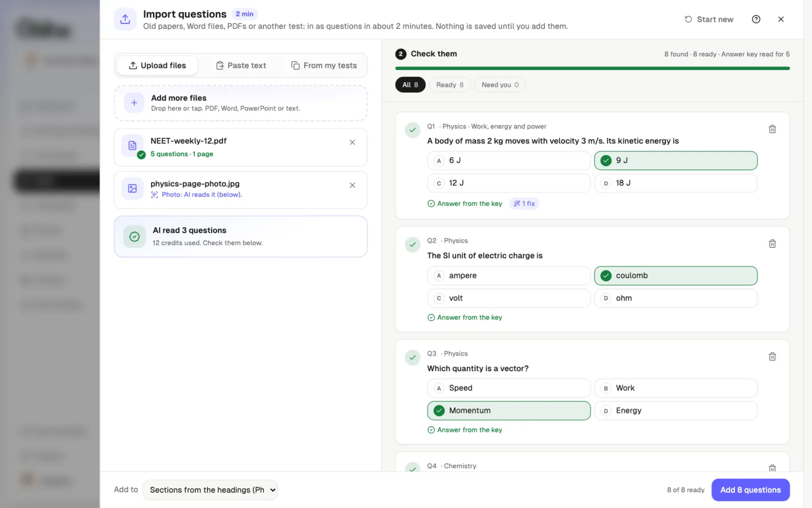The height and width of the screenshot is (508, 812).
Task: Remove NEET-weekly-12.pdf from the file list
Action: (x=352, y=142)
